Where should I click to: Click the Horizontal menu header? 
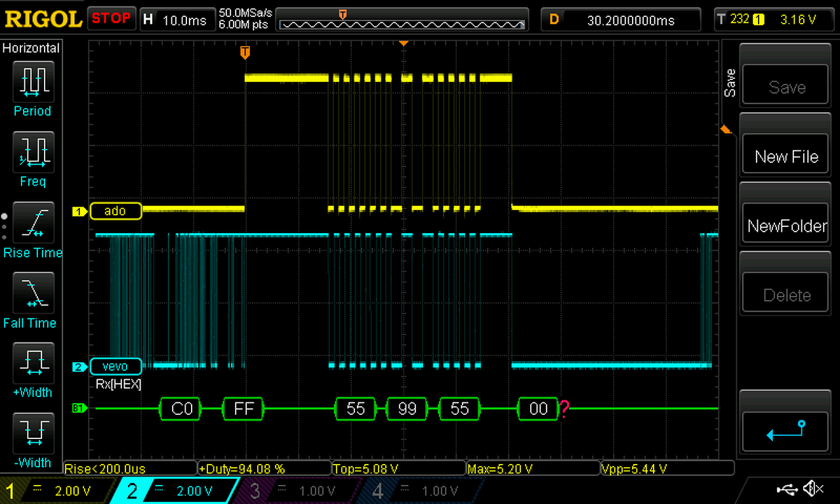tap(31, 48)
